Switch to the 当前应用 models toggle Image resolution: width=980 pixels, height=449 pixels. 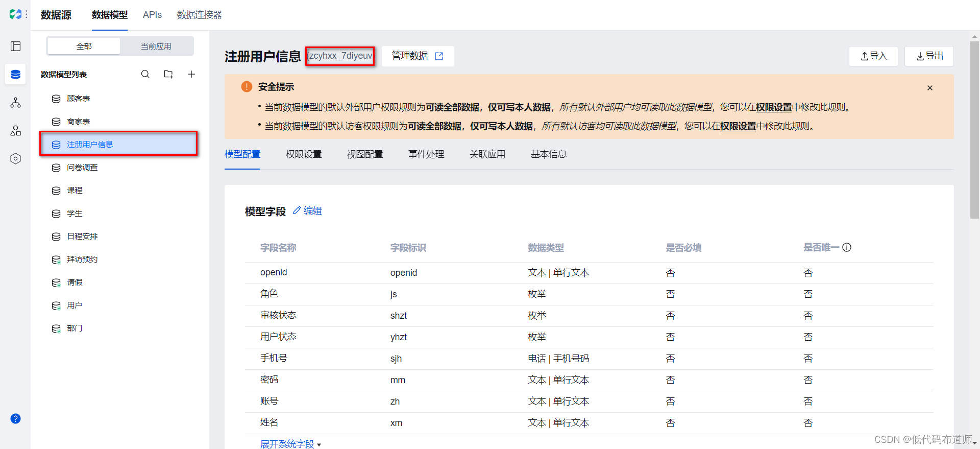(x=156, y=46)
